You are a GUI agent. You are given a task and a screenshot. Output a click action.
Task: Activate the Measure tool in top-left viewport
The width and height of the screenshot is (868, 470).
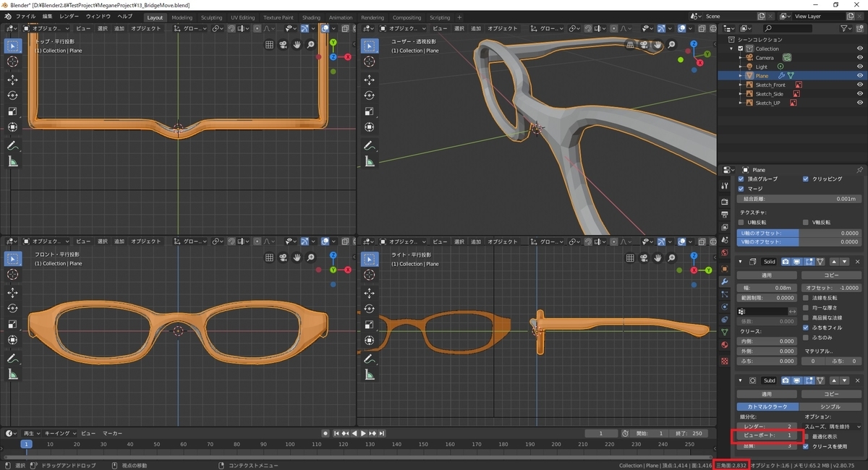click(x=13, y=162)
